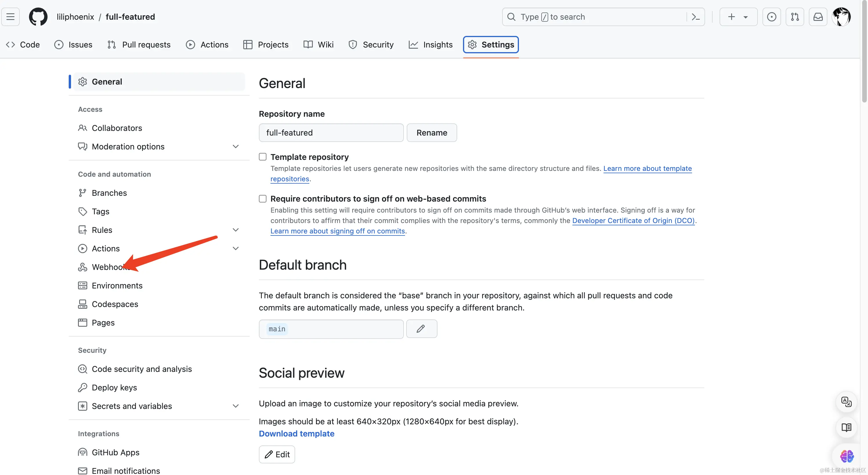Viewport: 868px width, 475px height.
Task: Open Environments in the sidebar
Action: [159, 286]
